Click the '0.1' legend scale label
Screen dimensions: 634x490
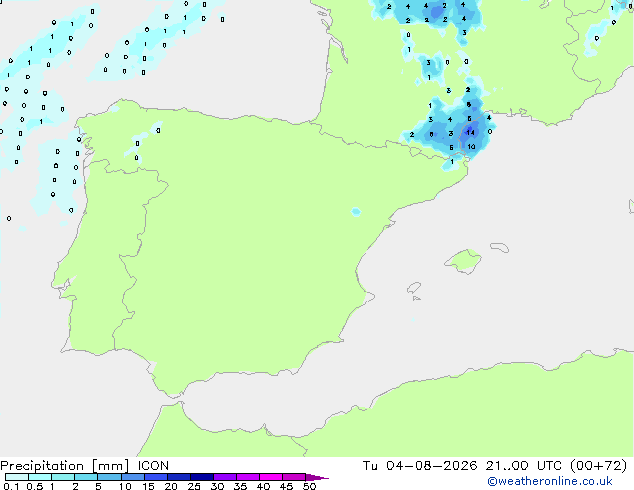11,486
